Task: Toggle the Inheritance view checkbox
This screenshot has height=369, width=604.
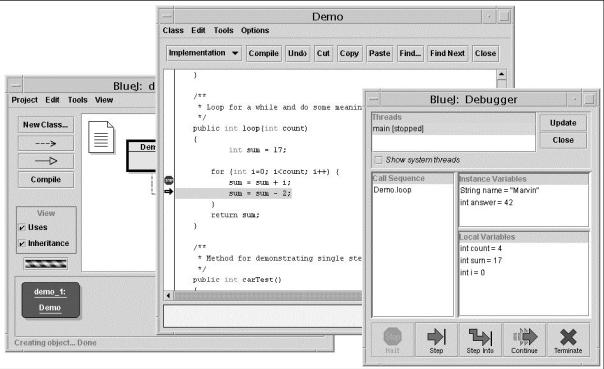Action: [x=22, y=243]
